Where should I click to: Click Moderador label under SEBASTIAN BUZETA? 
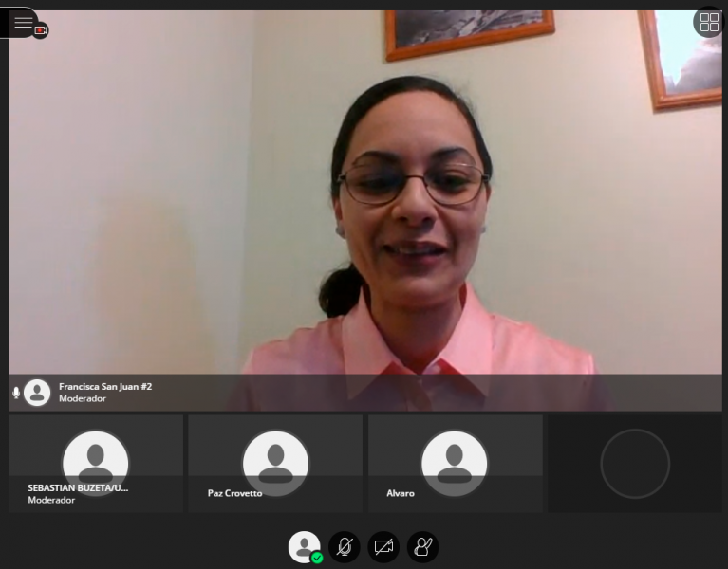[x=51, y=500]
